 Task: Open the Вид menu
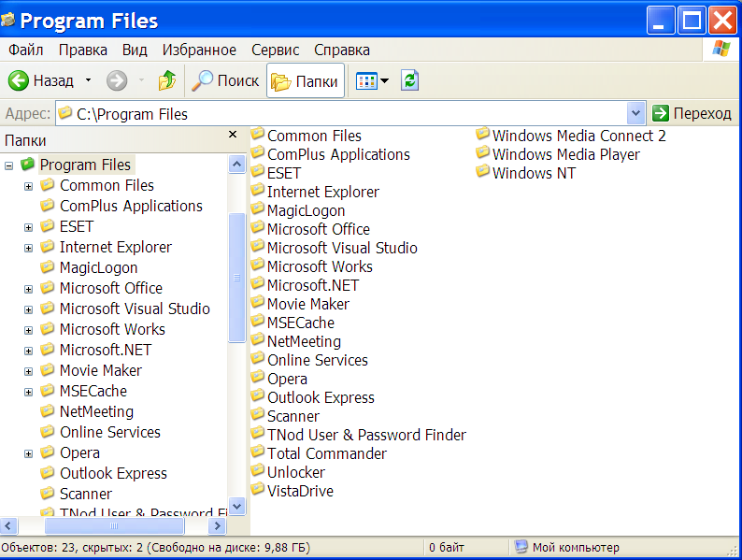135,50
